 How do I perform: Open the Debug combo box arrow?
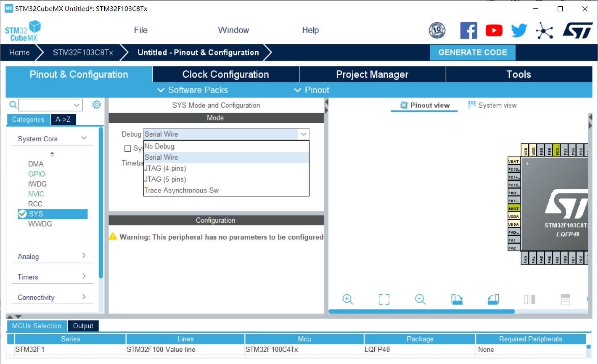coord(304,134)
